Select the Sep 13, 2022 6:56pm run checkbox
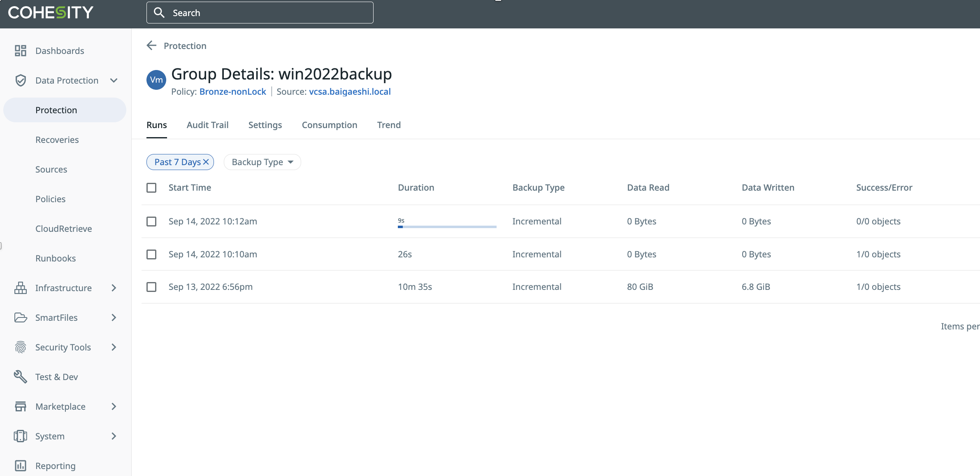 pos(151,287)
